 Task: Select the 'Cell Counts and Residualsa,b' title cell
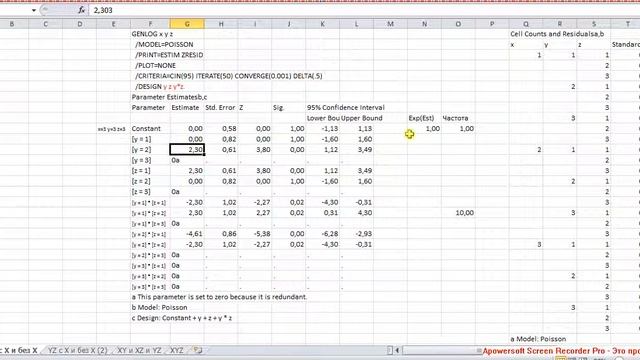(x=557, y=34)
